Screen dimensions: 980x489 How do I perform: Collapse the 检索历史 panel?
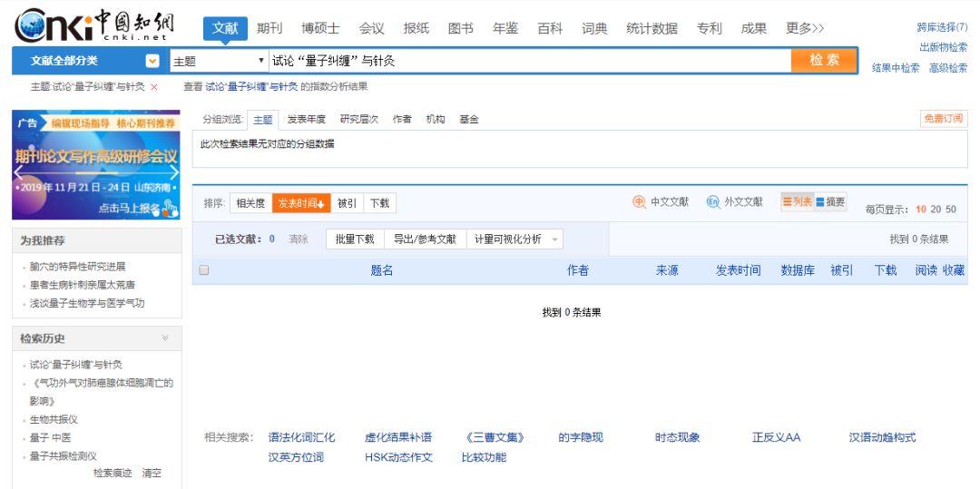(x=165, y=338)
